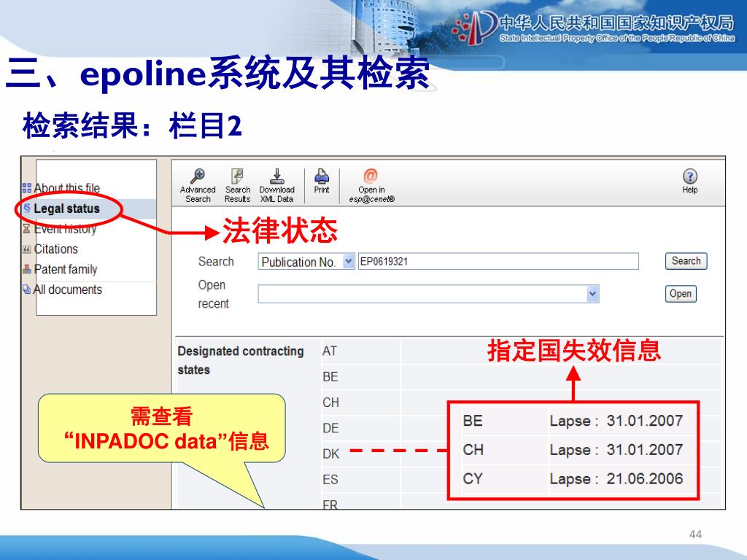The image size is (747, 560).
Task: Click the Citations quote icon
Action: pyautogui.click(x=27, y=249)
